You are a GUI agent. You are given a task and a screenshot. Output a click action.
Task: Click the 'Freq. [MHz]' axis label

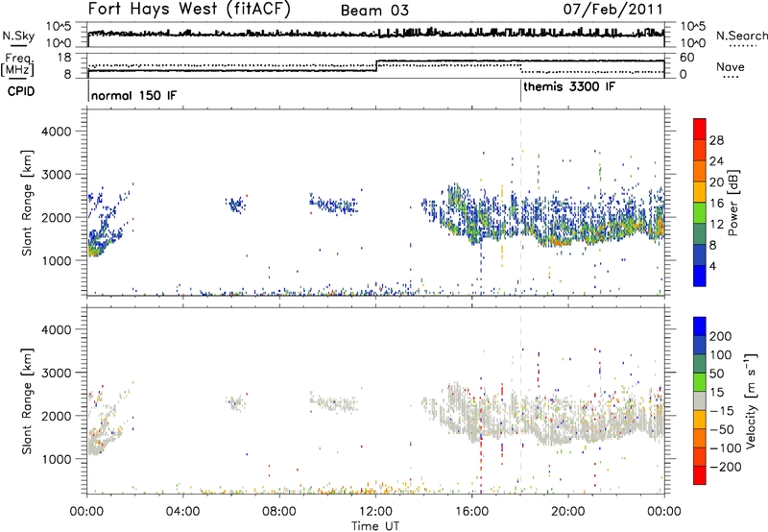pyautogui.click(x=18, y=64)
